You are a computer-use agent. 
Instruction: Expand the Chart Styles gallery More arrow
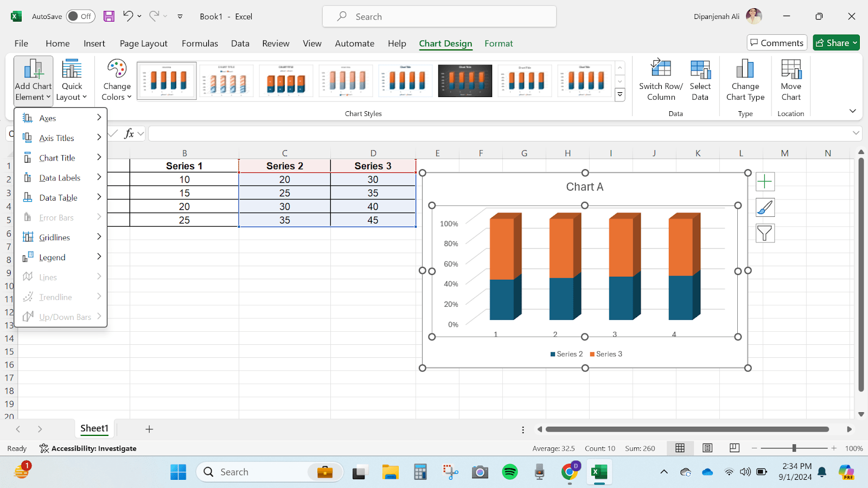pos(620,95)
